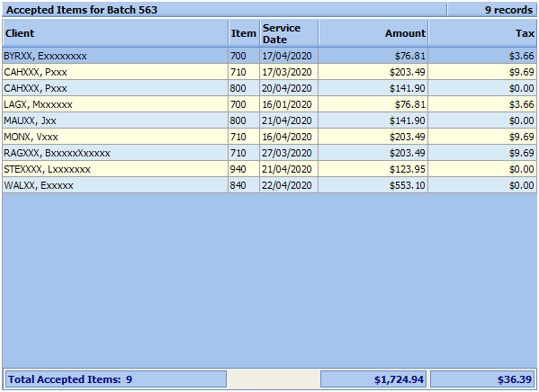Click item 940 in STEXXXX row
539x392 pixels.
coord(244,169)
